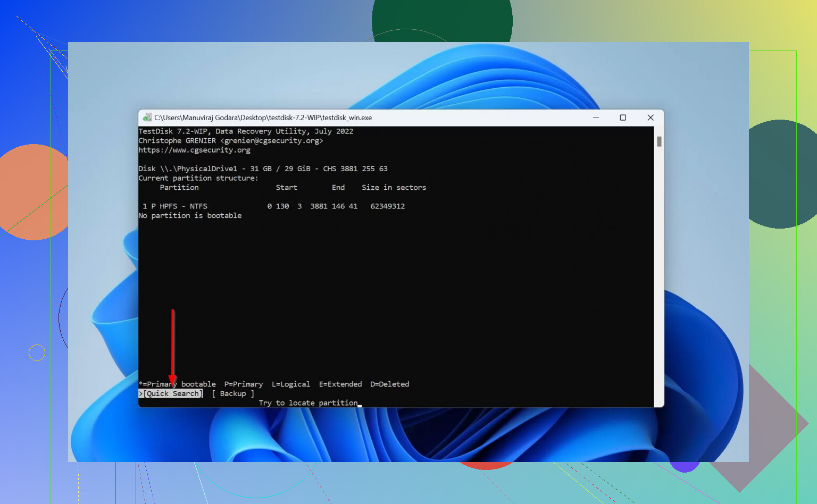Click the PhysicalDrive1 disk description line
The image size is (817, 504).
tap(263, 169)
